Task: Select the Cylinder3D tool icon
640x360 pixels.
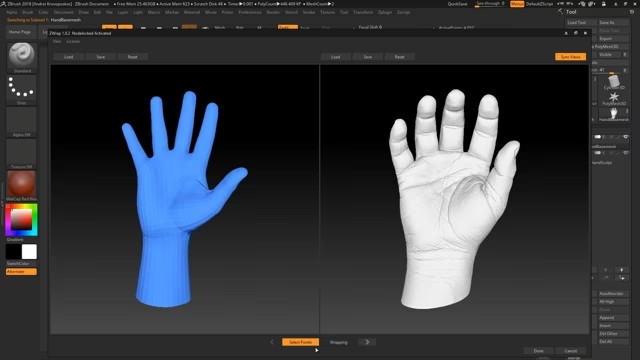Action: [x=613, y=81]
